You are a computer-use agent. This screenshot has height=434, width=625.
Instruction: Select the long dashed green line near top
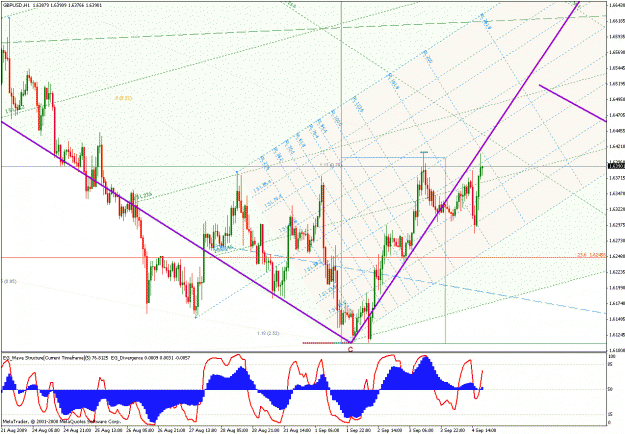pyautogui.click(x=303, y=30)
